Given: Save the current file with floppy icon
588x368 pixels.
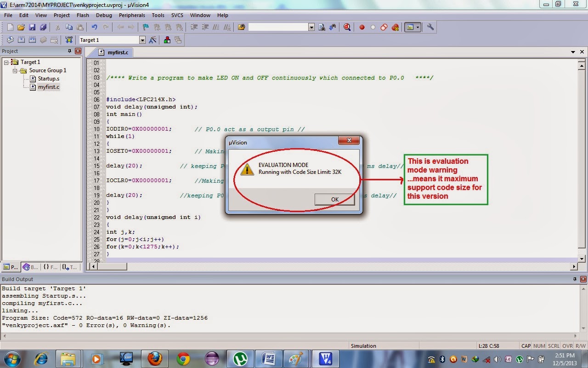Looking at the screenshot, I should pyautogui.click(x=32, y=27).
